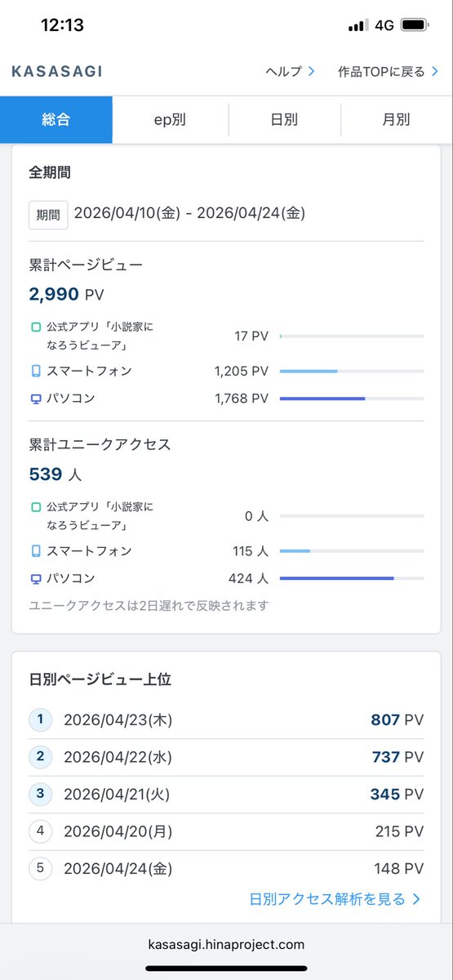Click rank 1 badge for 2026/04/23
Viewport: 453px width, 980px height.
40,720
